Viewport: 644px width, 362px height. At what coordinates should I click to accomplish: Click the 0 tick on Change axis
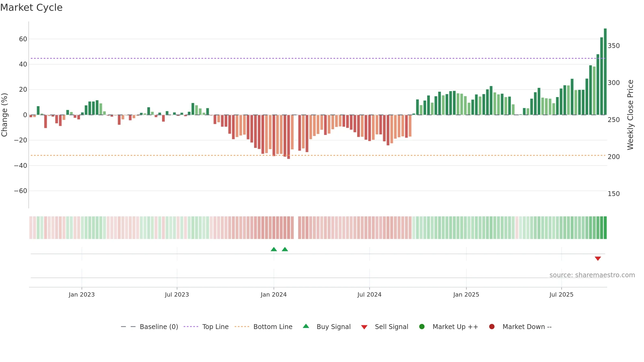coord(25,115)
